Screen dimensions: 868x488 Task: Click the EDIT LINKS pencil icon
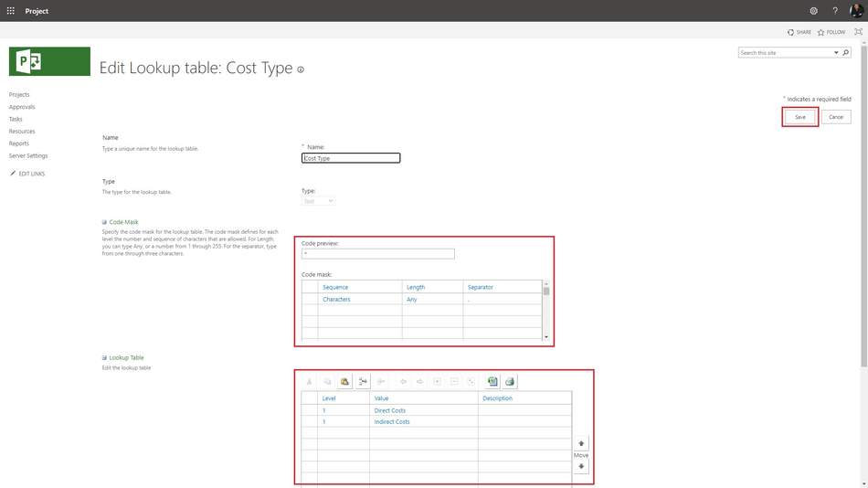[x=13, y=174]
